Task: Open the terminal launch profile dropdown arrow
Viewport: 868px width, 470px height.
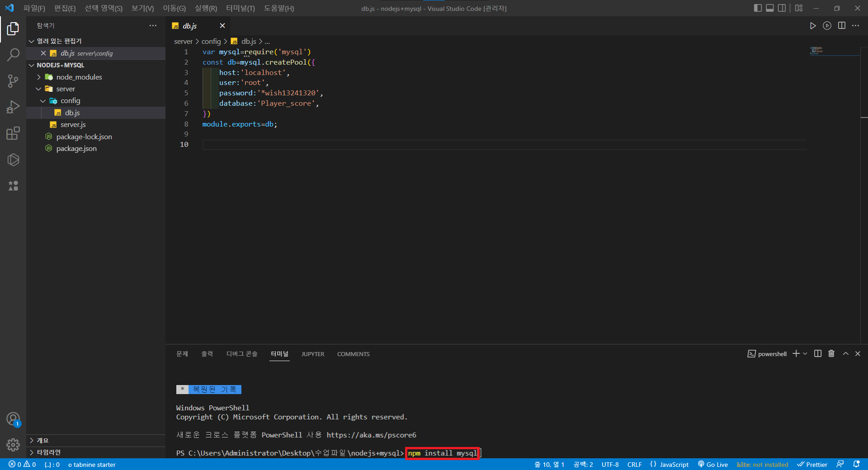Action: 805,354
